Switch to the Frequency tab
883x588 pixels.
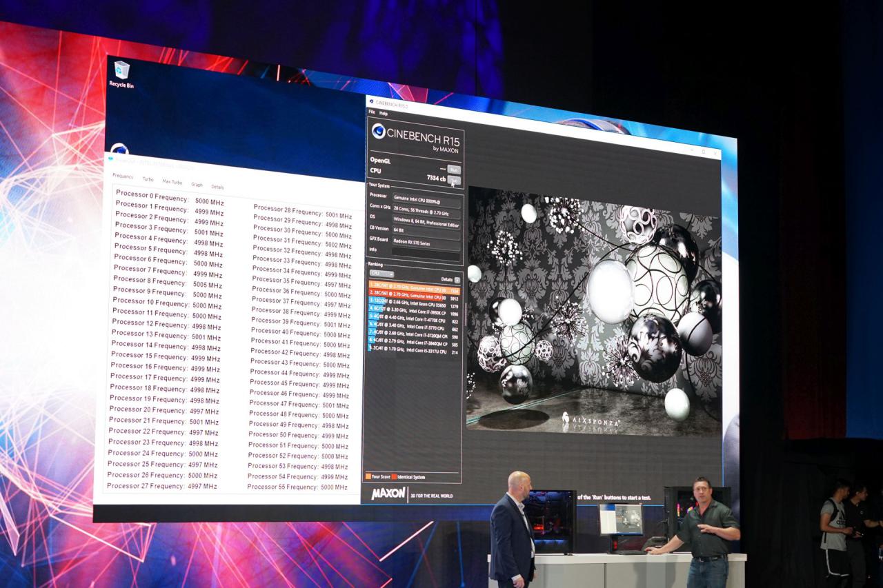(123, 176)
